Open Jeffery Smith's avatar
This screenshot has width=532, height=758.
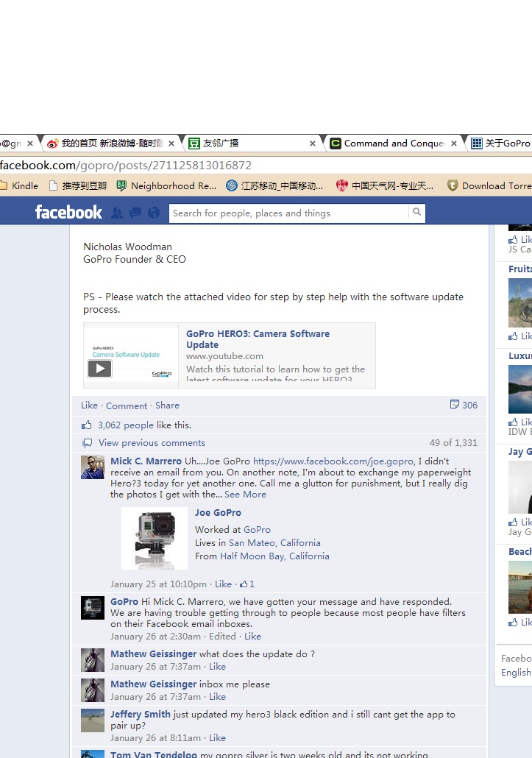point(92,720)
